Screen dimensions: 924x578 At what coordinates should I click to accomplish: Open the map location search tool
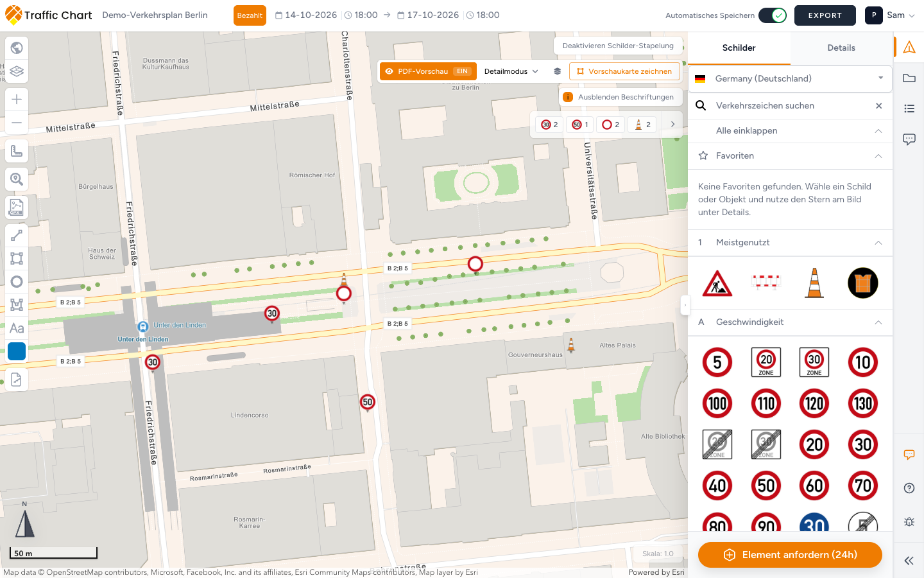(x=17, y=179)
